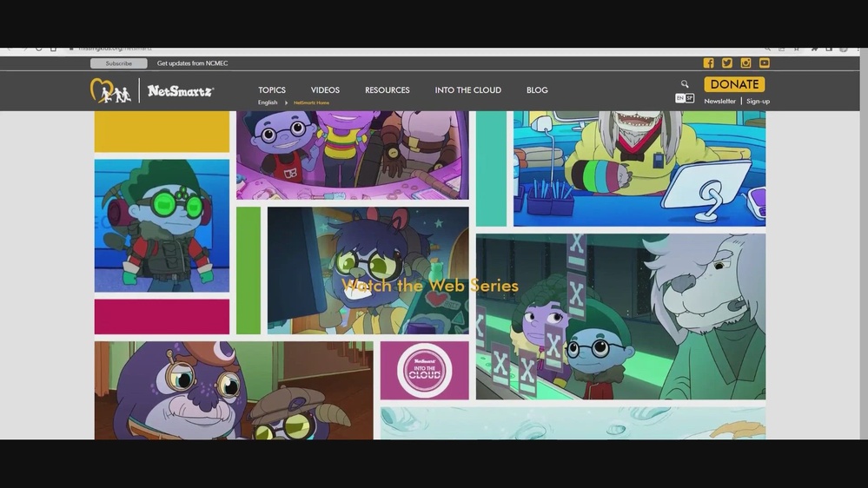The height and width of the screenshot is (488, 868).
Task: Open the INTO THE CLOUD menu item
Action: (468, 90)
